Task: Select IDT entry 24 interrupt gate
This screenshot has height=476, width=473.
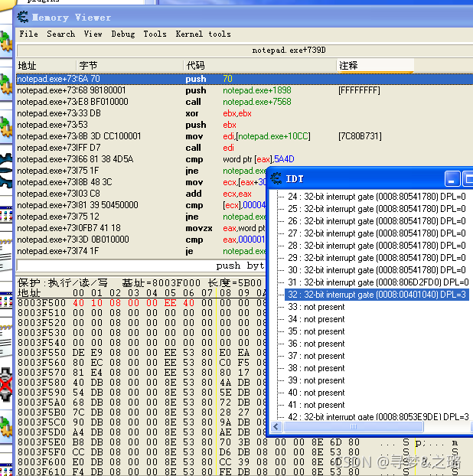Action: tap(377, 197)
